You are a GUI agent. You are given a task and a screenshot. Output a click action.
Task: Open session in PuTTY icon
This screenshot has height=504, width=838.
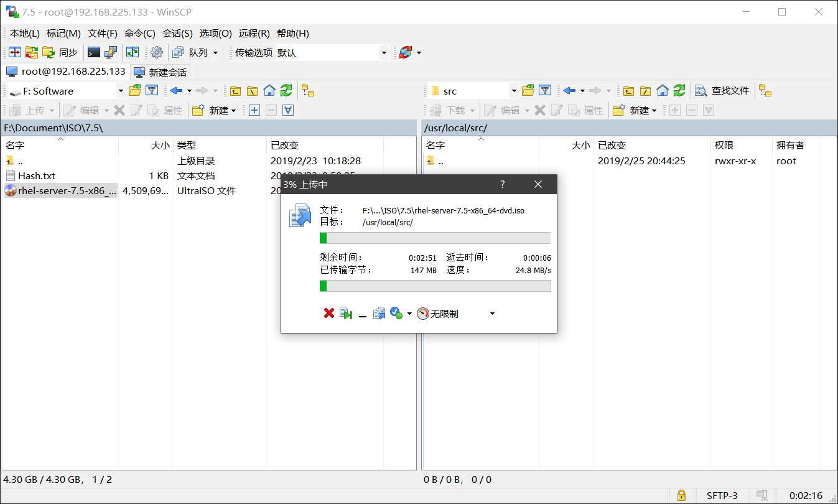tap(111, 53)
